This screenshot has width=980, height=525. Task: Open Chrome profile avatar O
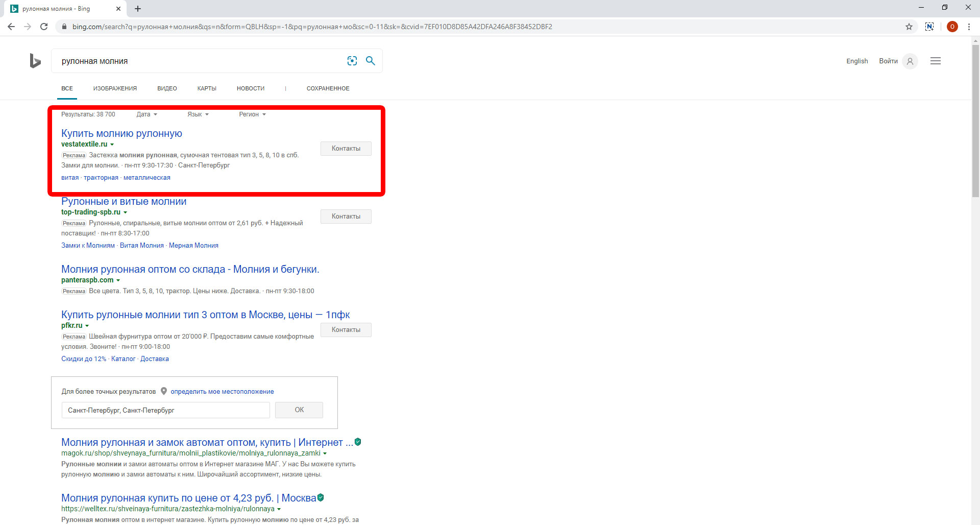click(952, 27)
